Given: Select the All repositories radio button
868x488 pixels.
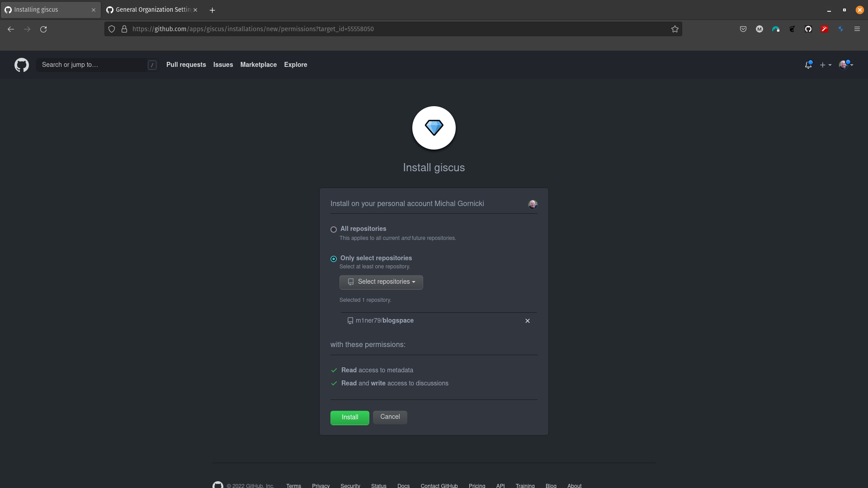Looking at the screenshot, I should [x=333, y=230].
